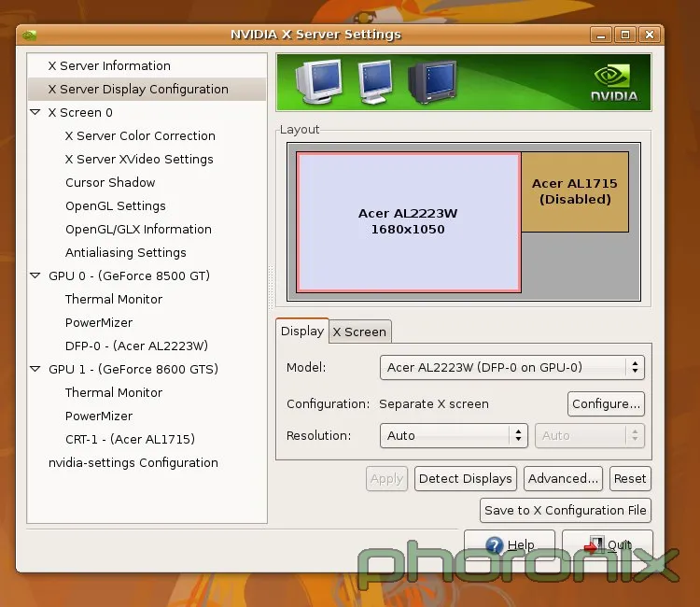This screenshot has width=700, height=607.
Task: Click the Apply button
Action: 386,478
